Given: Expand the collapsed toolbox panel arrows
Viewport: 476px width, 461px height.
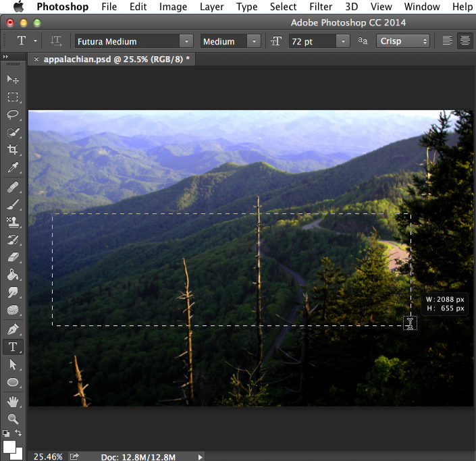Looking at the screenshot, I should (x=5, y=57).
